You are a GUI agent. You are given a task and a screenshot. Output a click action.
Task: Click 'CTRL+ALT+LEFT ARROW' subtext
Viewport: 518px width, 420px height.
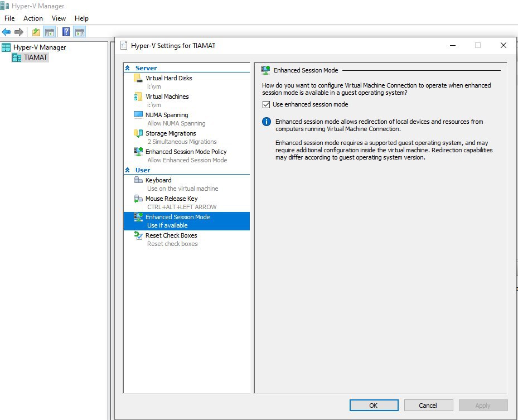[182, 207]
